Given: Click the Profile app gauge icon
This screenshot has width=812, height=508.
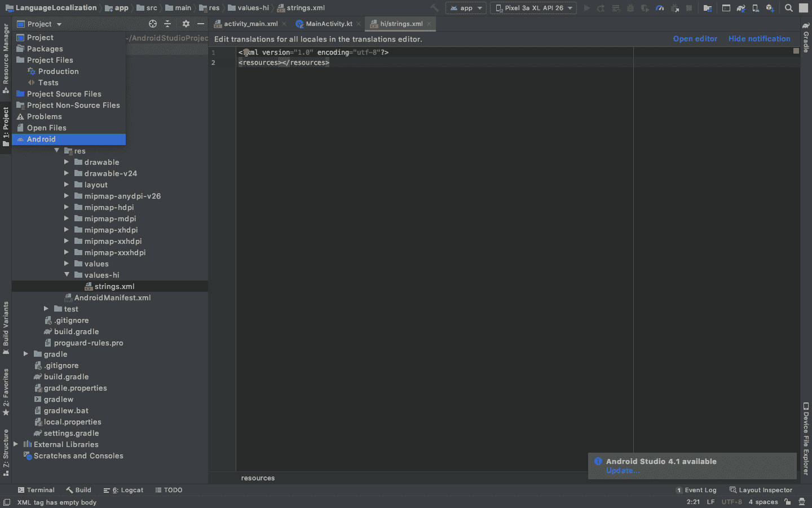Looking at the screenshot, I should 660,8.
